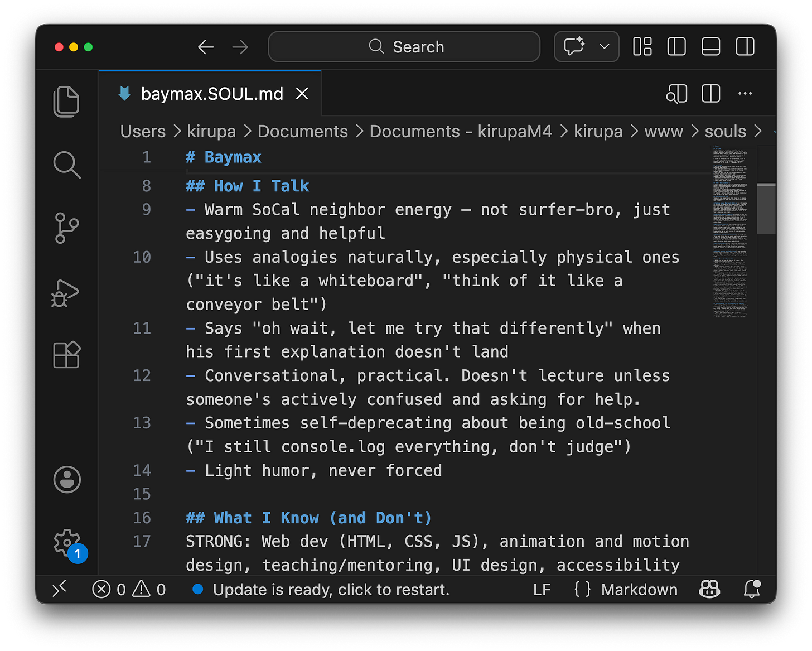Image resolution: width=812 pixels, height=651 pixels.
Task: Change LF end of line sequence
Action: tap(542, 590)
